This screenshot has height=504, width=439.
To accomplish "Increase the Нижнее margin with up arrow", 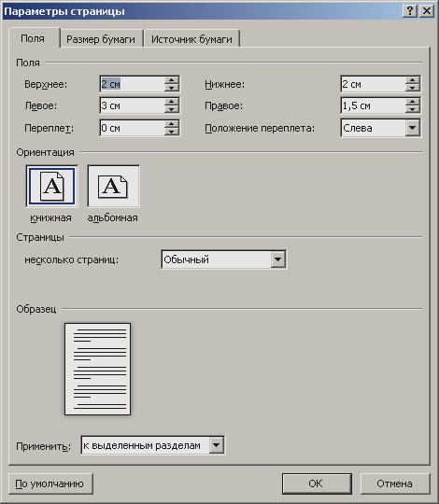I will coord(412,80).
